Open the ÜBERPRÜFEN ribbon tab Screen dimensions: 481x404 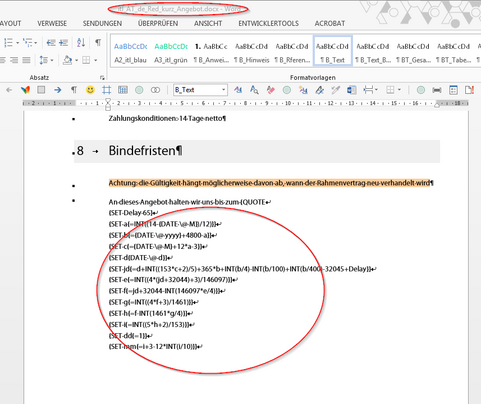point(158,24)
